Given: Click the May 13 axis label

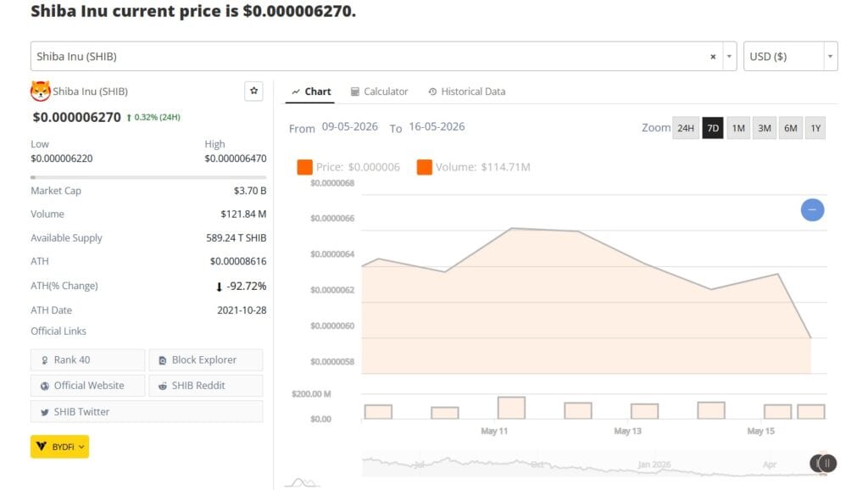Looking at the screenshot, I should 627,431.
